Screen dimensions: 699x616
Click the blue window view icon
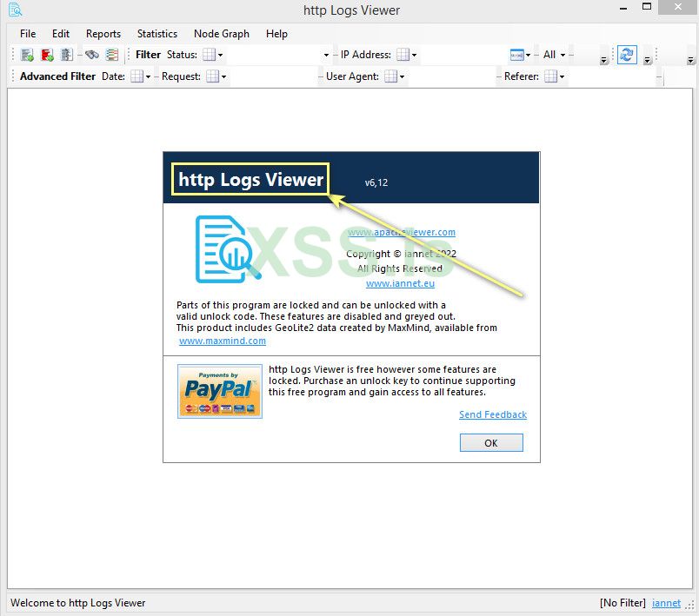click(x=516, y=55)
